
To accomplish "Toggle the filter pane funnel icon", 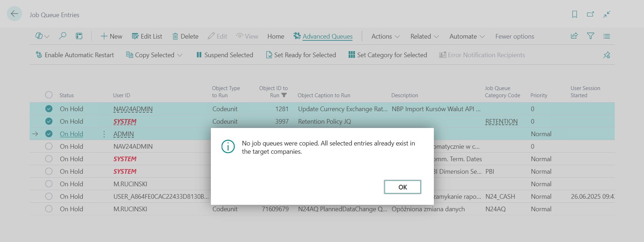I will coord(590,36).
